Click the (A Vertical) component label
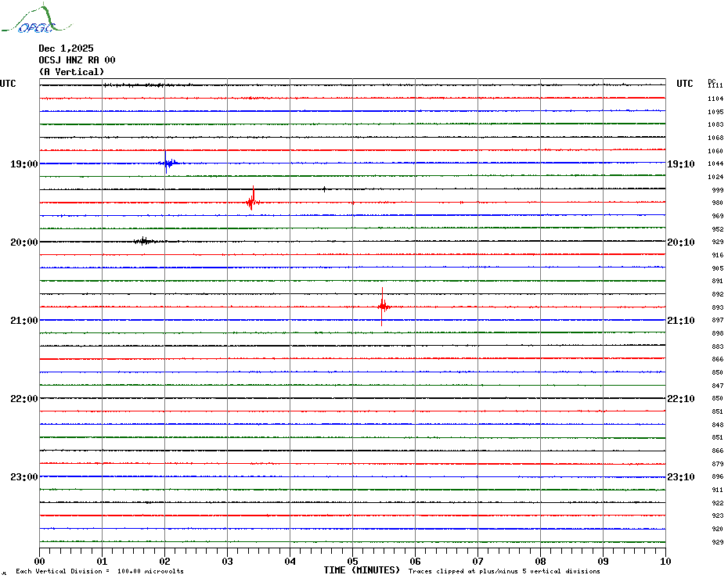This screenshot has width=728, height=582. coord(70,72)
